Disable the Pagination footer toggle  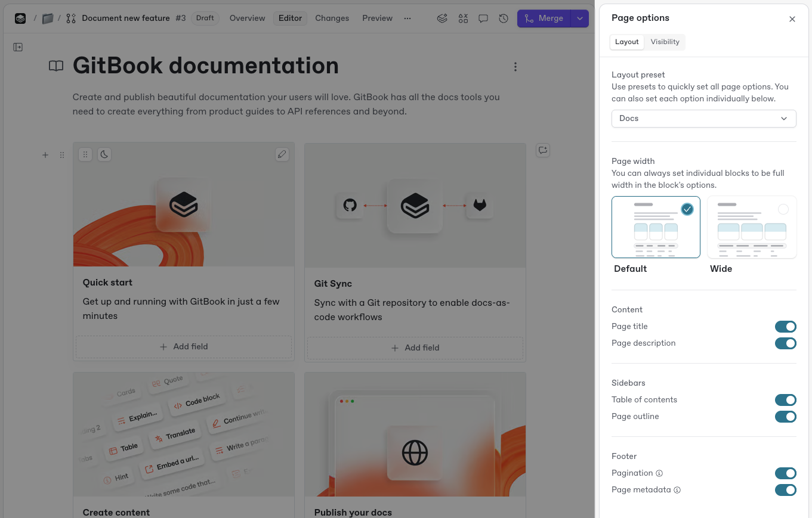pos(785,473)
